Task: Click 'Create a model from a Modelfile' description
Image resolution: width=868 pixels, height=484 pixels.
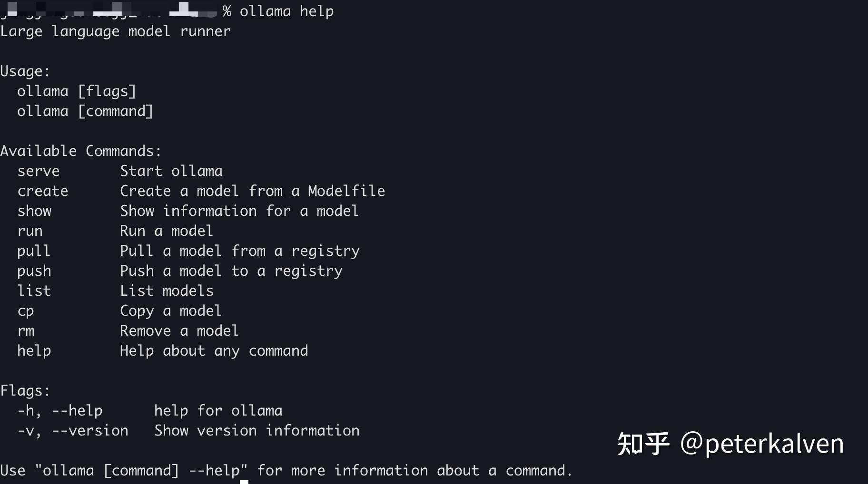Action: click(253, 191)
